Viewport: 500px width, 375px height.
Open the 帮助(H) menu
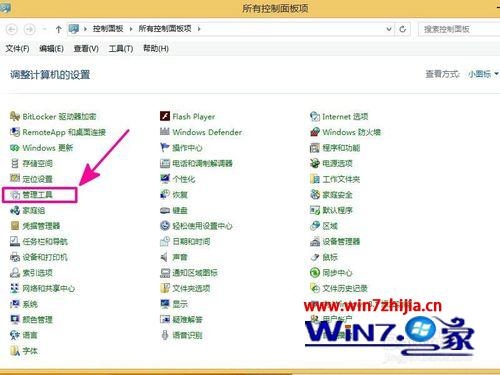[156, 49]
